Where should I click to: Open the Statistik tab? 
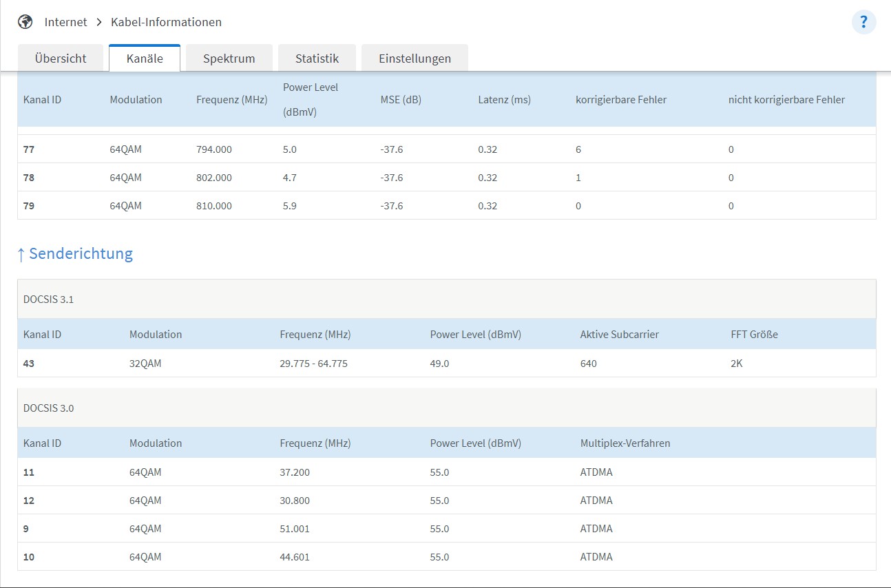(x=317, y=59)
